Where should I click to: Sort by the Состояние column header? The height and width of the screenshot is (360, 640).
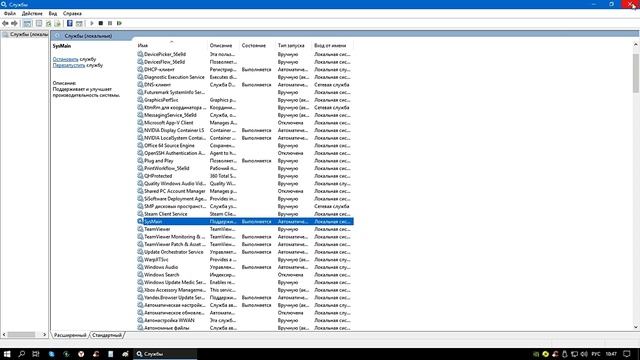(x=257, y=45)
